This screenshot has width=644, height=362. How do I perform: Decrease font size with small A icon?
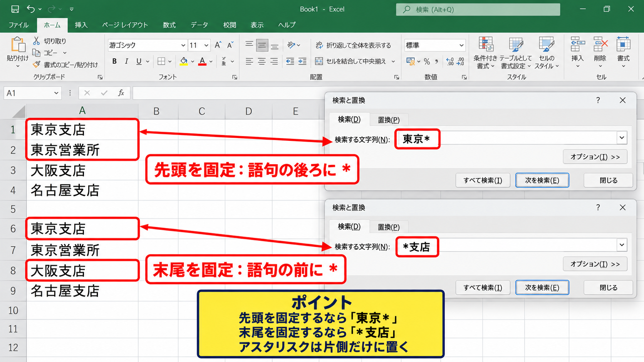[x=230, y=45]
